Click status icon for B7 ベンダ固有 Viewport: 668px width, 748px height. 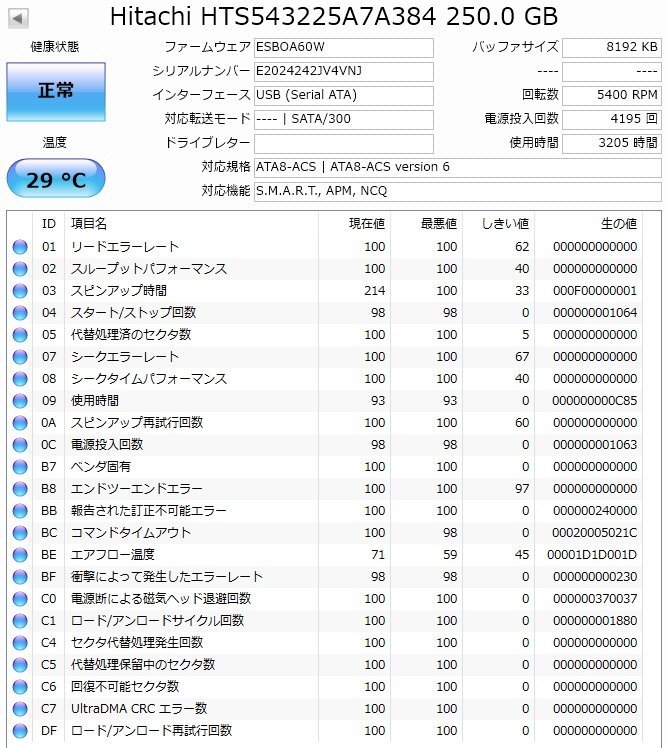pyautogui.click(x=20, y=467)
